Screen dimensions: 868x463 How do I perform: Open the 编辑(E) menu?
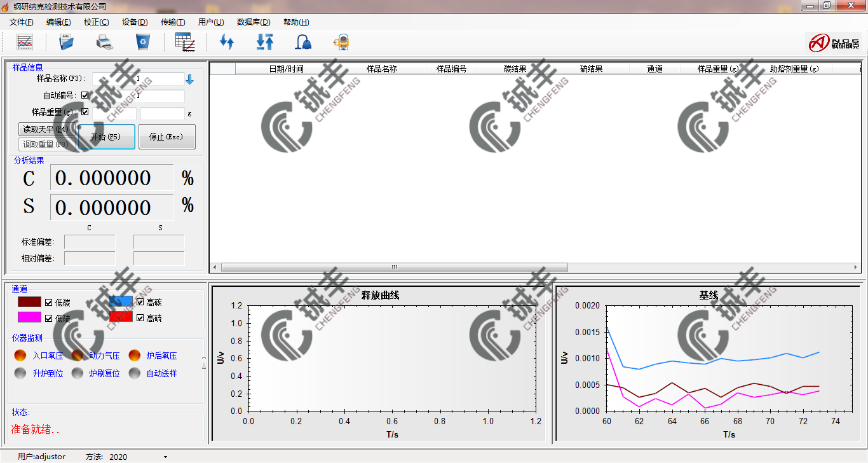tap(58, 22)
